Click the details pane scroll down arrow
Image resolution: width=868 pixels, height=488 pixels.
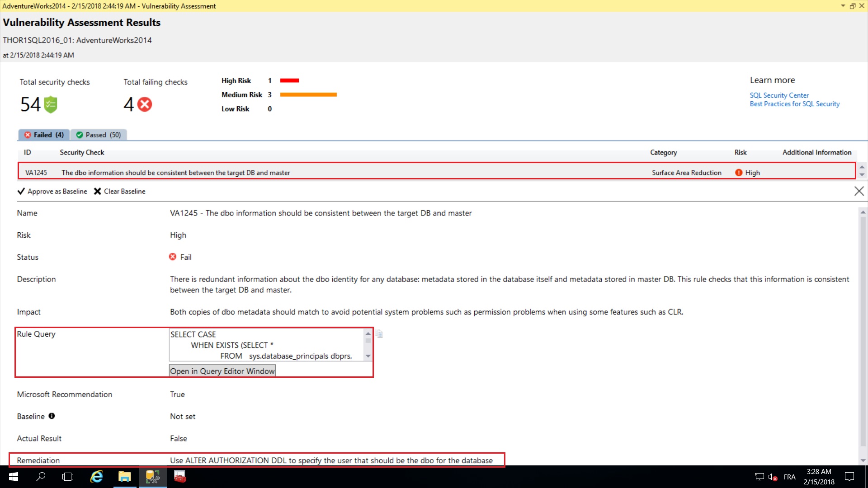(x=863, y=460)
